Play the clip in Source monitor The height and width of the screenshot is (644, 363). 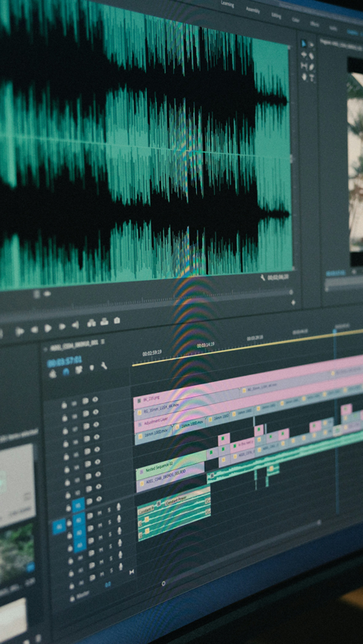click(x=48, y=328)
